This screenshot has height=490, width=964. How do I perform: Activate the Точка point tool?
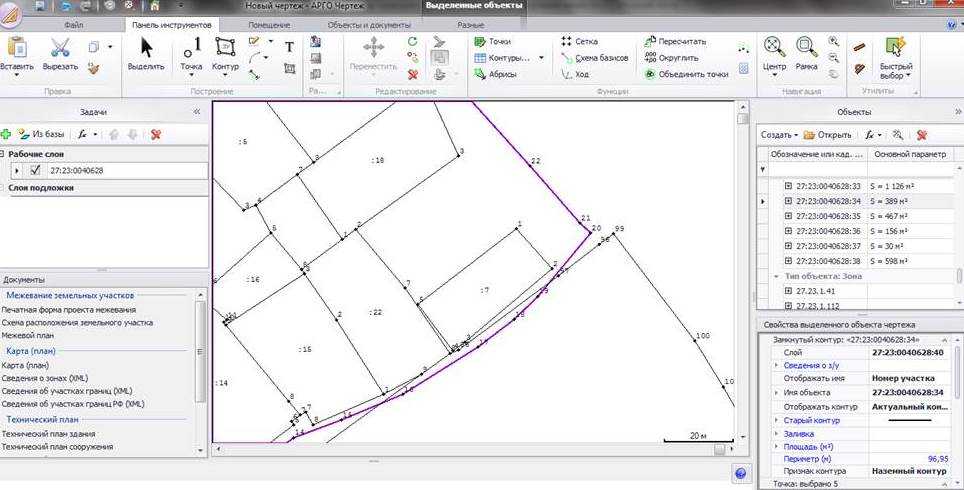point(192,55)
